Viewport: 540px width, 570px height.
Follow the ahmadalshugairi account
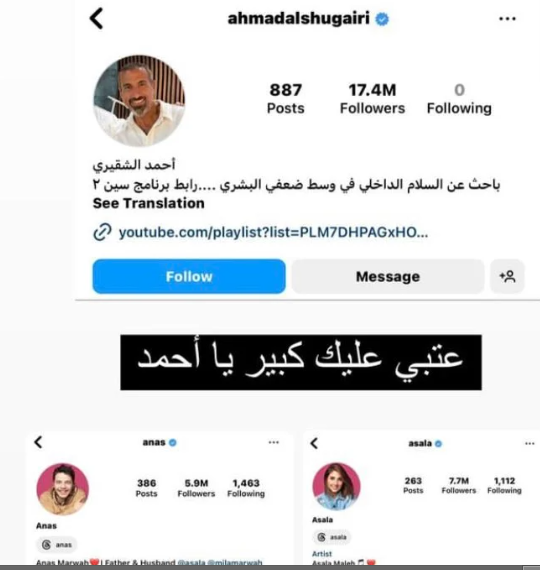tap(189, 277)
